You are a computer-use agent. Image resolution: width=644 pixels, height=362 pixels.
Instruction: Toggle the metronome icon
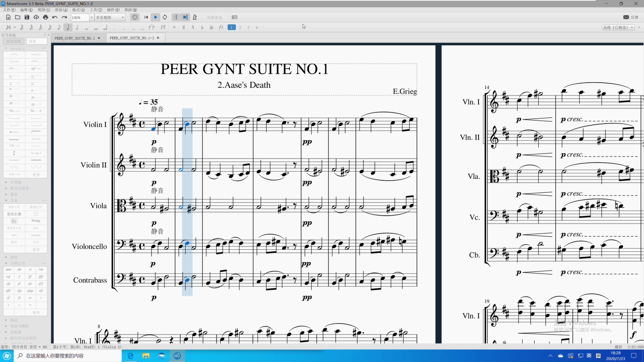195,17
